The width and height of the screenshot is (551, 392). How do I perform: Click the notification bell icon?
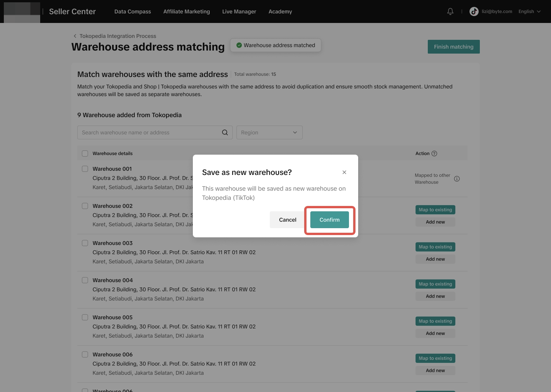[x=450, y=11]
